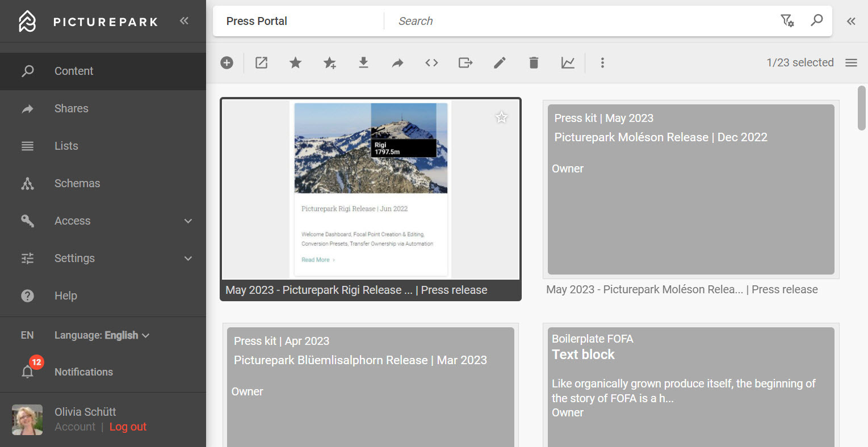Click the May 2023 Moléson Release caption
Viewport: 868px width, 447px height.
click(x=682, y=289)
